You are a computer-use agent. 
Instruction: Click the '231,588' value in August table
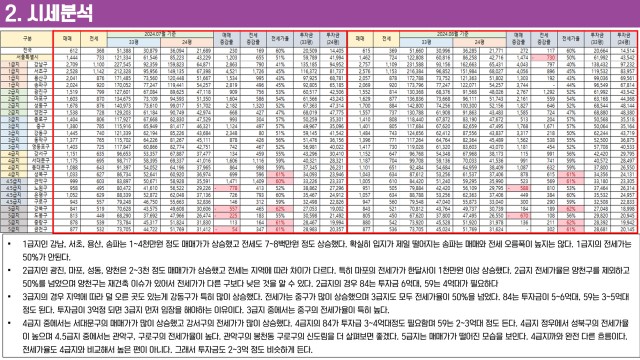click(416, 64)
